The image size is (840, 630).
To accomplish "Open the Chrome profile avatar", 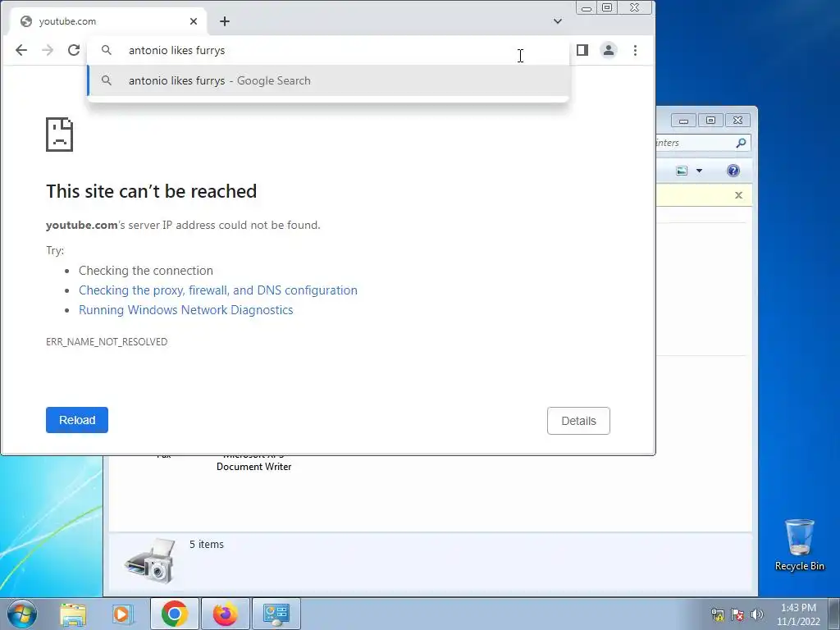I will [609, 50].
